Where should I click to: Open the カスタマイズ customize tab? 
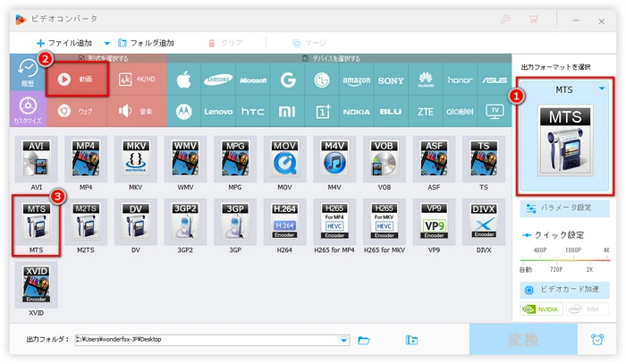click(x=28, y=109)
